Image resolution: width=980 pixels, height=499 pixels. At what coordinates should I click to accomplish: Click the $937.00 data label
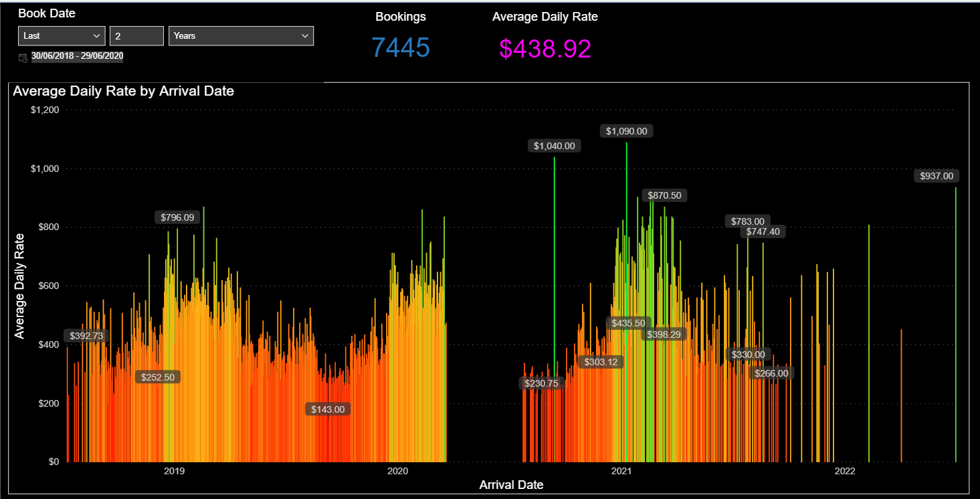tap(937, 176)
